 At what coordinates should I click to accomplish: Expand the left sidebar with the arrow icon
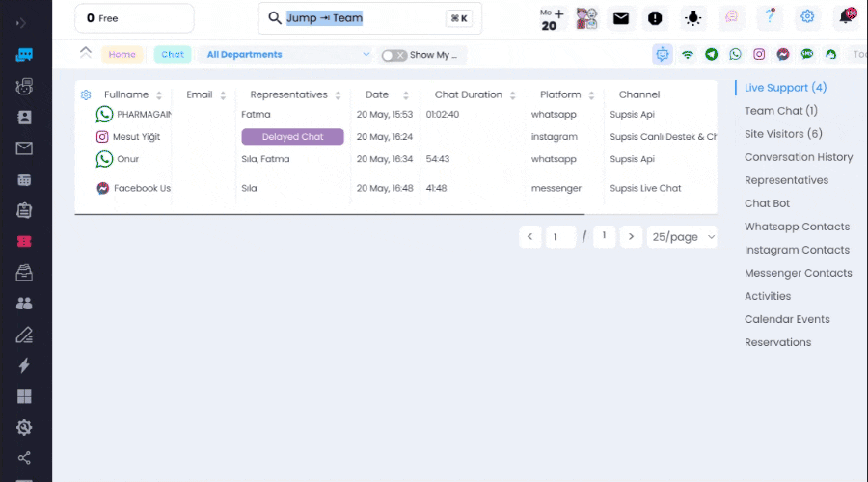[x=21, y=23]
